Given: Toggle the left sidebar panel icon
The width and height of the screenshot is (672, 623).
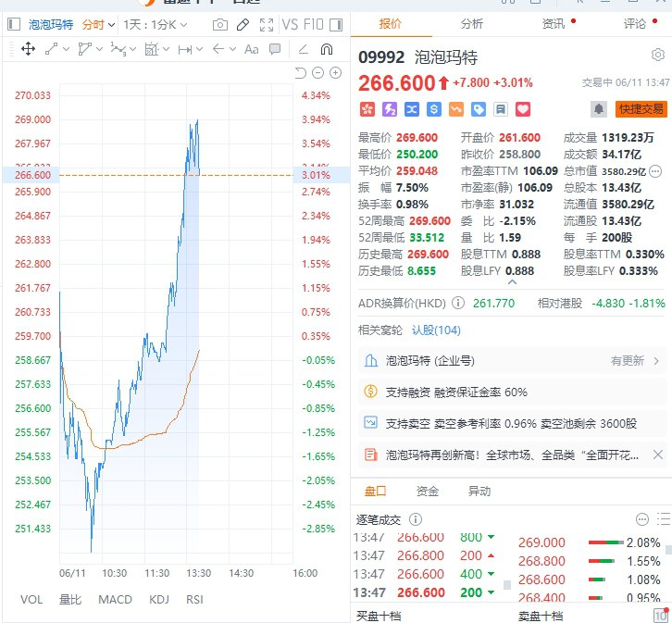Looking at the screenshot, I should (x=14, y=24).
